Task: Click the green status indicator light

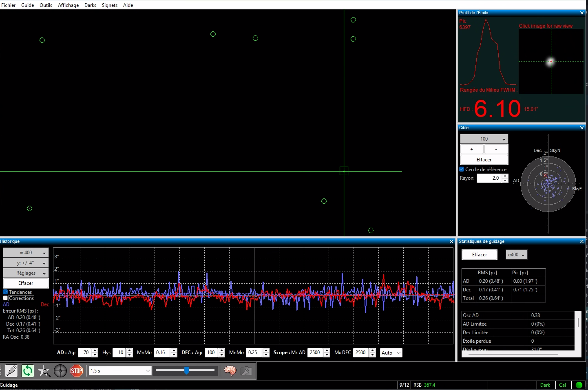Action: [579, 385]
